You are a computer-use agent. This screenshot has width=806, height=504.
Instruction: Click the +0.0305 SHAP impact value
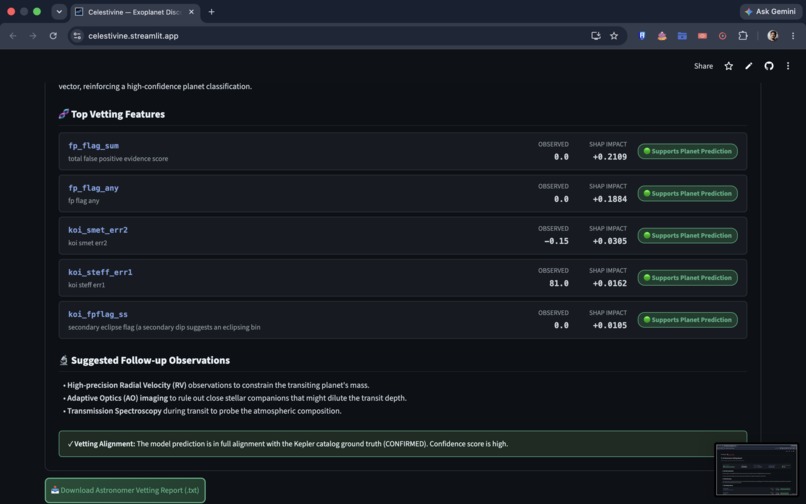coord(610,241)
